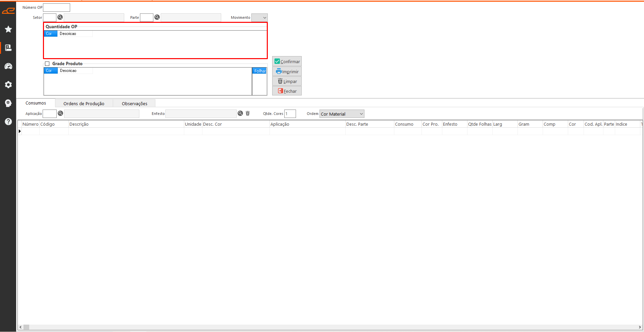Viewport: 644px width, 332px height.
Task: Open the settings gear icon in sidebar
Action: click(8, 85)
